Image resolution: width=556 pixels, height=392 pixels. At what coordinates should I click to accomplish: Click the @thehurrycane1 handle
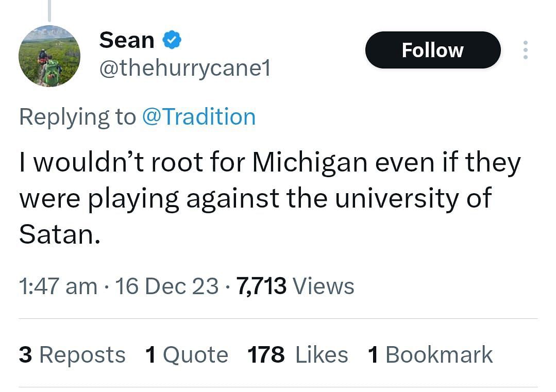(184, 68)
